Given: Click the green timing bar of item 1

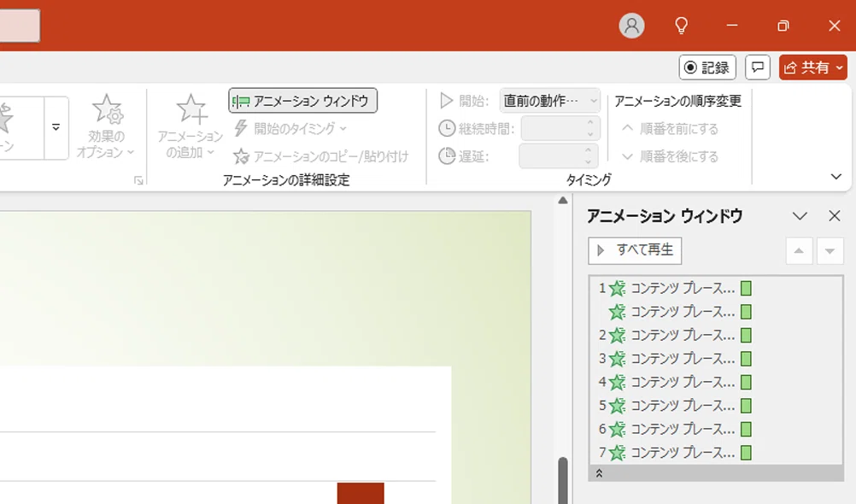Looking at the screenshot, I should pos(747,289).
